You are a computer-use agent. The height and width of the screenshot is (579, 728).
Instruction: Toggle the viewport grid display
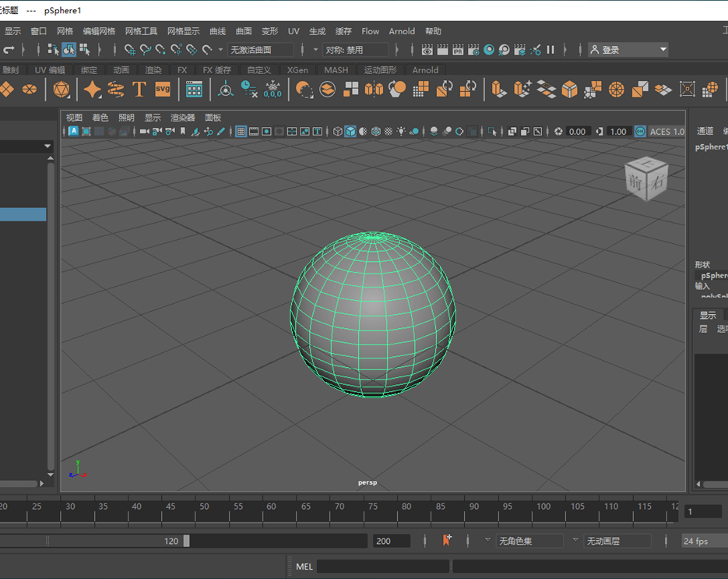pos(241,132)
